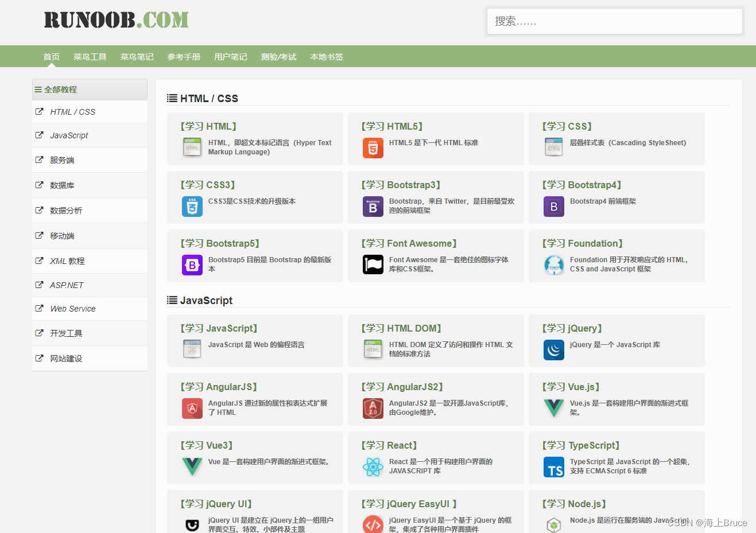Click external-link icon beside HTML / CSS
The width and height of the screenshot is (756, 533).
[39, 112]
